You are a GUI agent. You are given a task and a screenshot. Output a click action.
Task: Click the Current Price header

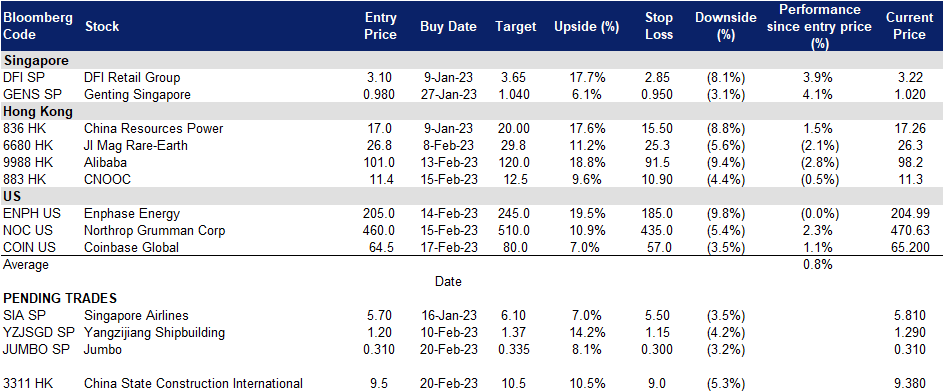pos(909,26)
